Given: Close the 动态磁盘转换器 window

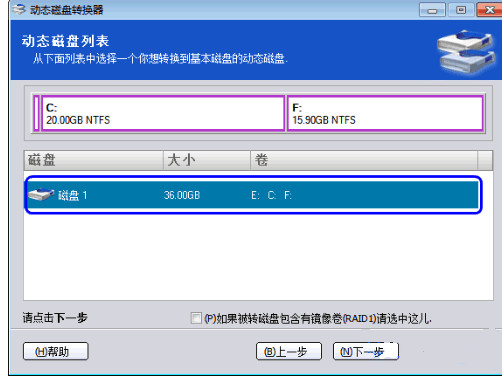Looking at the screenshot, I should [x=489, y=10].
